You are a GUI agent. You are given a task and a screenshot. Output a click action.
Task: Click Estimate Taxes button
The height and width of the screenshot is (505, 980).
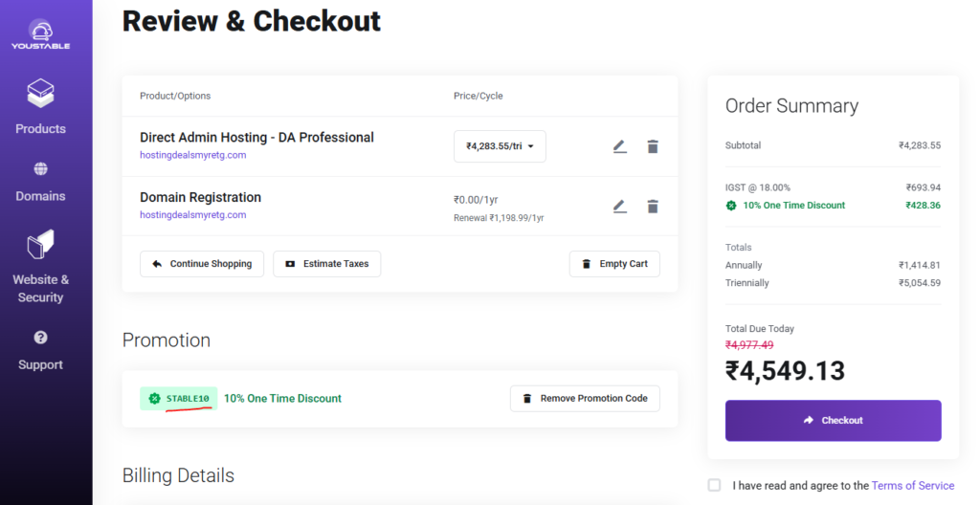[327, 264]
